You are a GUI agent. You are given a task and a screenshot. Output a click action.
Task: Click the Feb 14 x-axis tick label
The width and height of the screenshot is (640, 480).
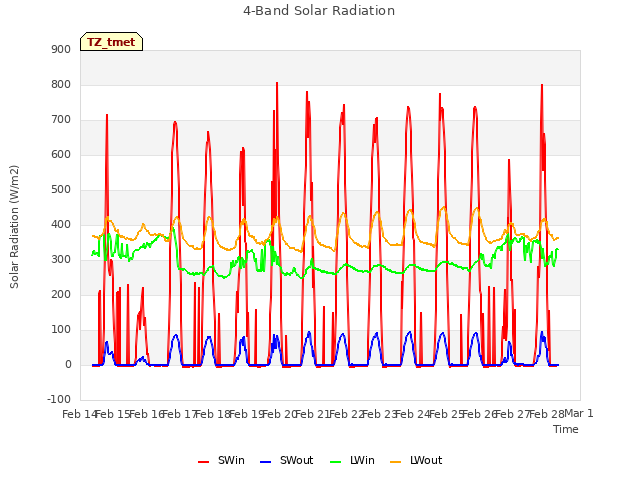click(x=79, y=414)
